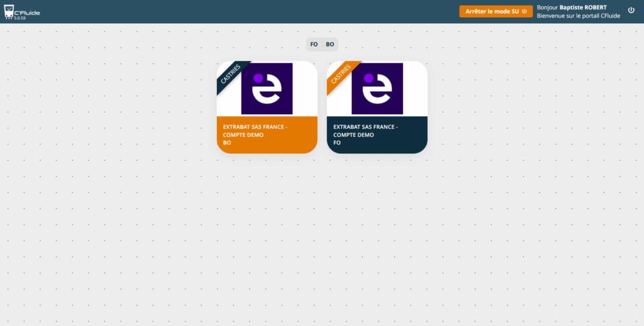Click the FO label in the dark card
The height and width of the screenshot is (326, 644).
337,143
